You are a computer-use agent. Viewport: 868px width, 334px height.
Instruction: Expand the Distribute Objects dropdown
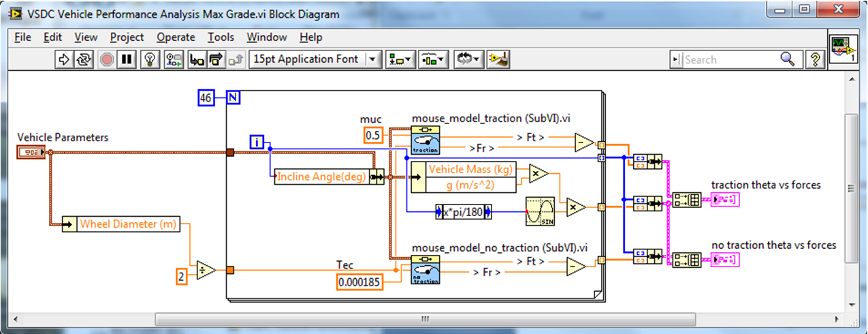(432, 59)
